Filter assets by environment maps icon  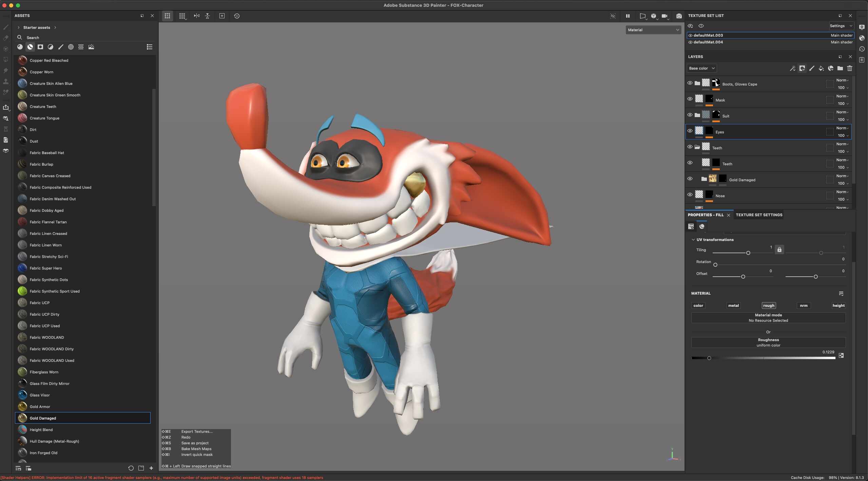pos(91,47)
